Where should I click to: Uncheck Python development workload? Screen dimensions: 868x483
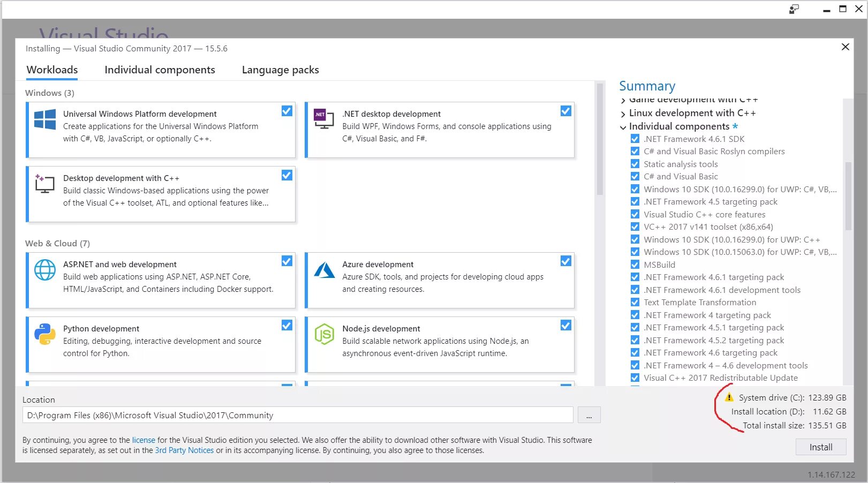point(287,325)
